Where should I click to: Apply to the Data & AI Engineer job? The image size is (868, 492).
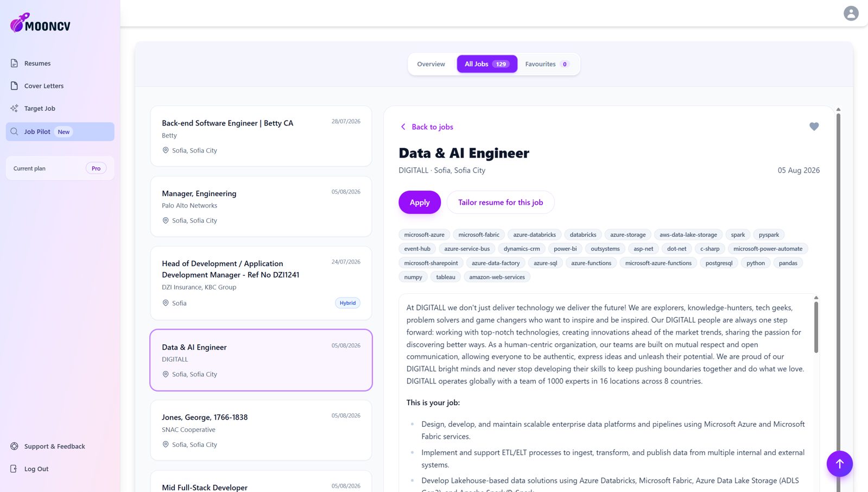pos(420,202)
